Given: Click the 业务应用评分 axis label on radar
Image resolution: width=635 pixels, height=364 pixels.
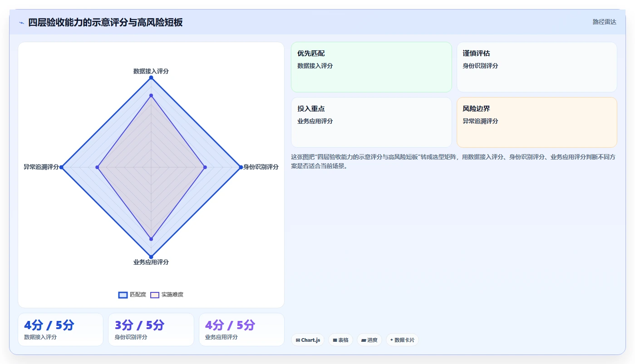Looking at the screenshot, I should [151, 262].
